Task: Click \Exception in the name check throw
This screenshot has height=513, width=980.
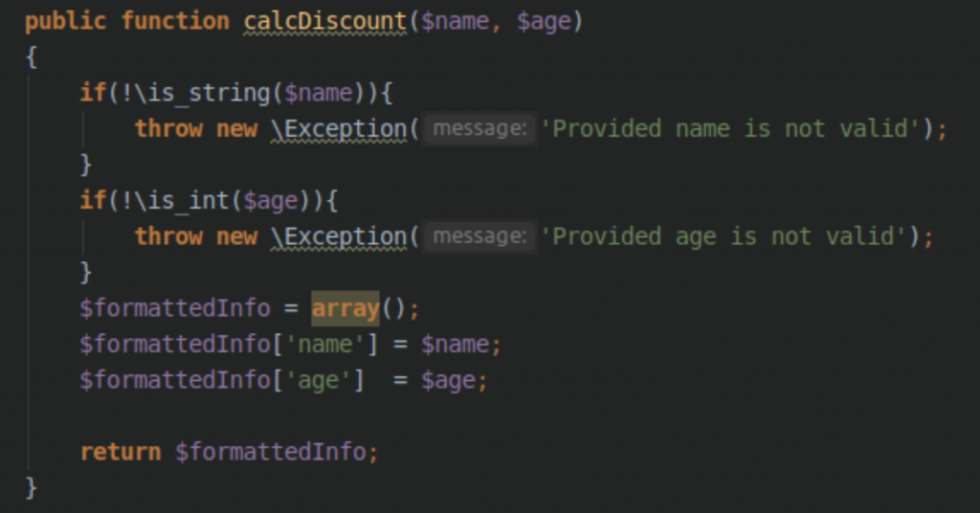Action: [339, 129]
